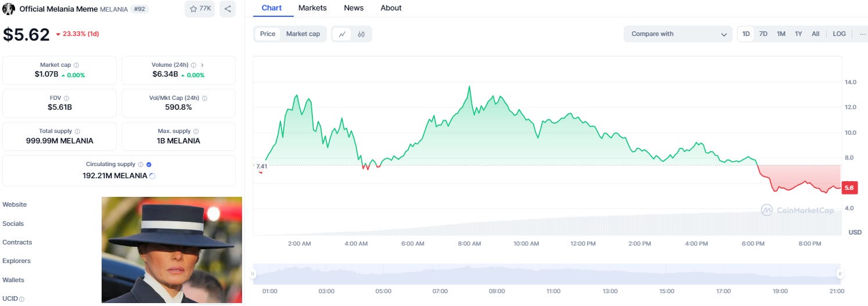Open the News tab
This screenshot has height=306, width=868.
354,8
